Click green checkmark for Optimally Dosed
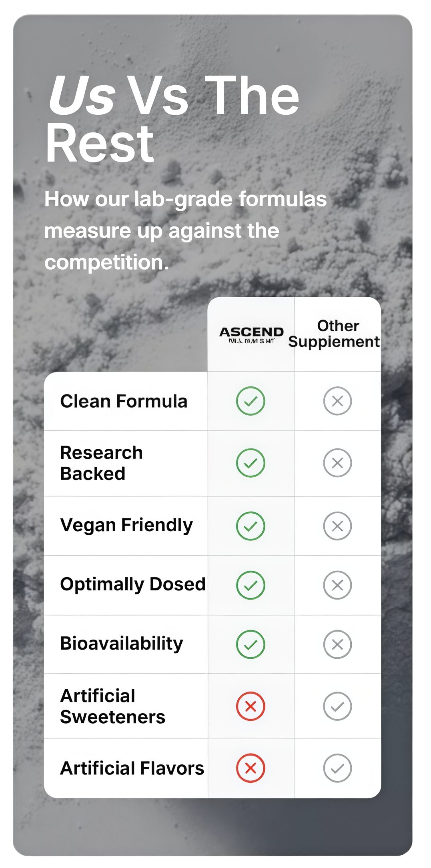 pyautogui.click(x=251, y=585)
